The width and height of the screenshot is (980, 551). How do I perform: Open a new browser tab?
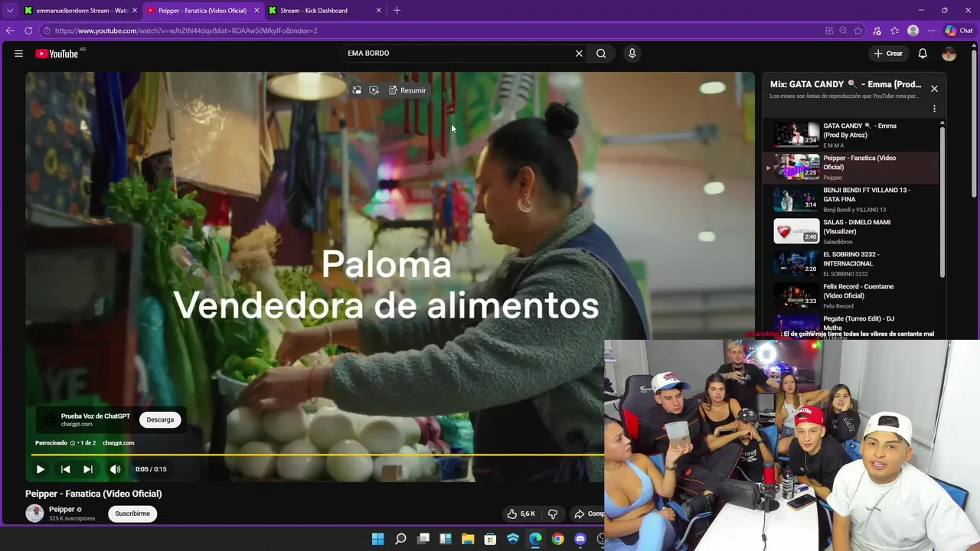(397, 11)
